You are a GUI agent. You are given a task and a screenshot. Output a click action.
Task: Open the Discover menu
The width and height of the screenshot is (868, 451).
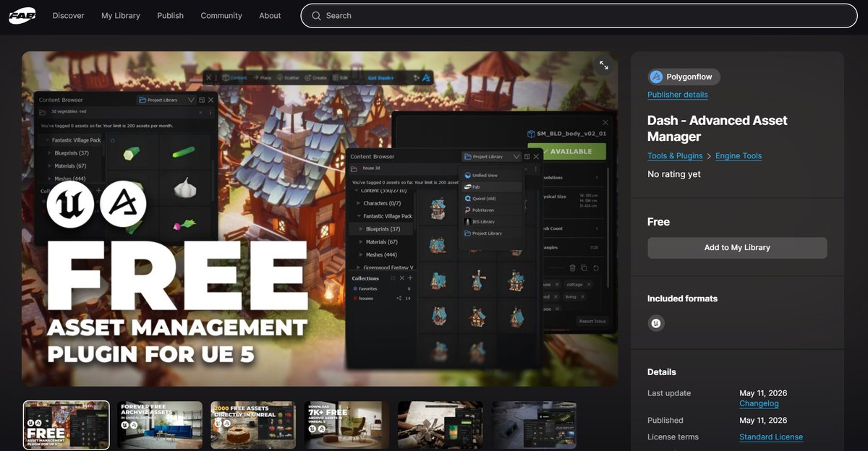point(68,16)
